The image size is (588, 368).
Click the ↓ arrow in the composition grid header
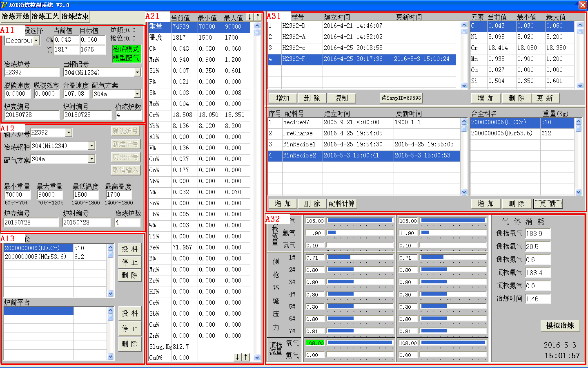coord(250,17)
